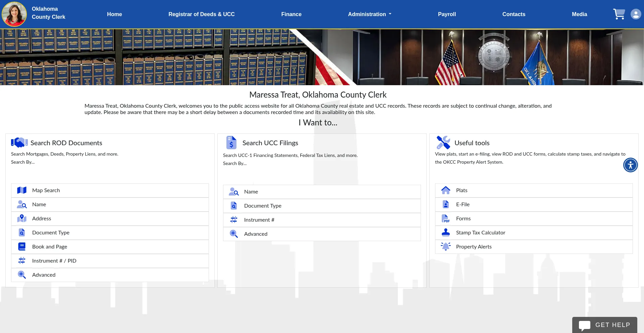Expand the Administration dropdown menu
The height and width of the screenshot is (333, 644).
point(369,14)
